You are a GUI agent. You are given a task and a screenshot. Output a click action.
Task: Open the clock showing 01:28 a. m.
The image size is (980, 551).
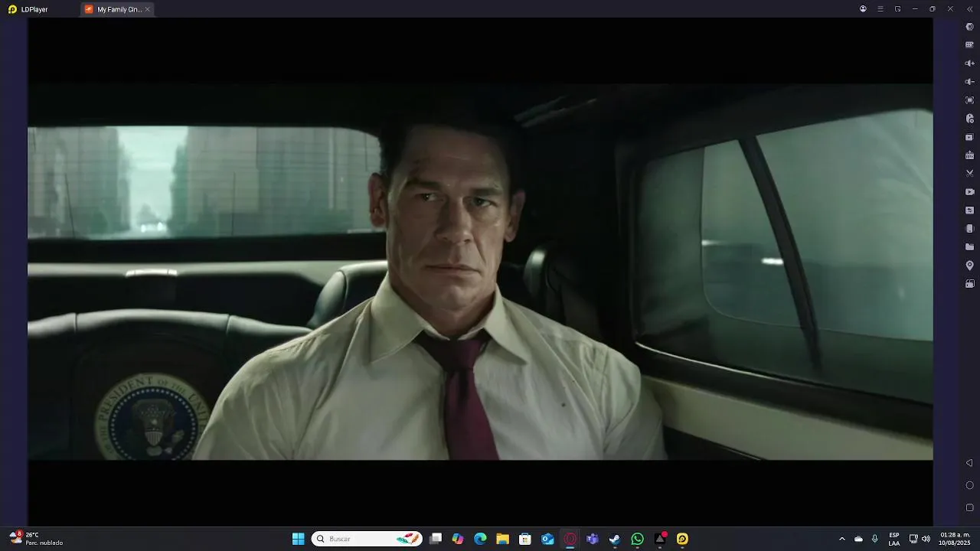pyautogui.click(x=955, y=539)
